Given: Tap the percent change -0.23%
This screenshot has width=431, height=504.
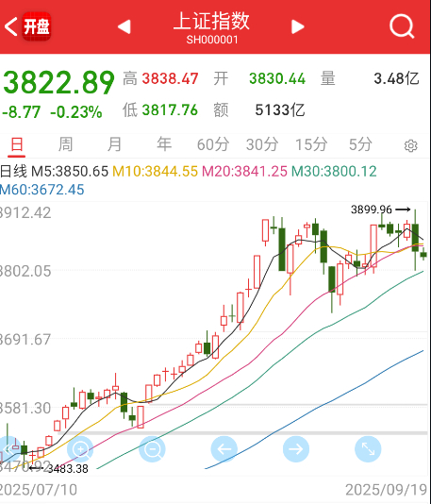Looking at the screenshot, I should point(76,112).
